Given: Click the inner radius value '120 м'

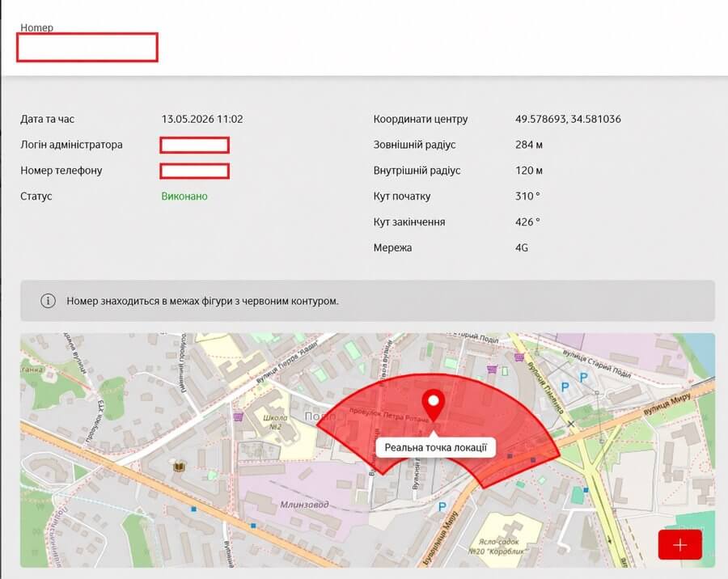Looking at the screenshot, I should (529, 171).
